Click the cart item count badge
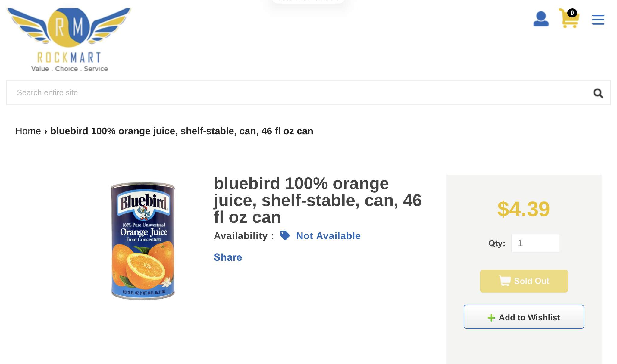This screenshot has height=364, width=617. coord(572,13)
